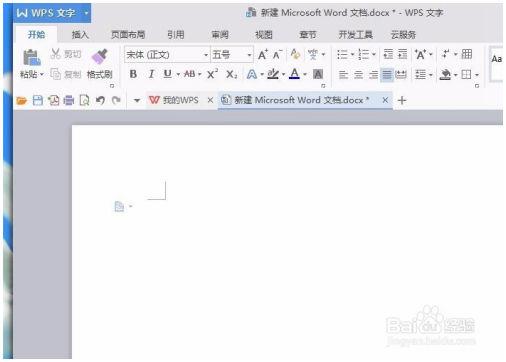Open the 页面布局 ribbon tab
This screenshot has height=362, width=506.
(128, 34)
